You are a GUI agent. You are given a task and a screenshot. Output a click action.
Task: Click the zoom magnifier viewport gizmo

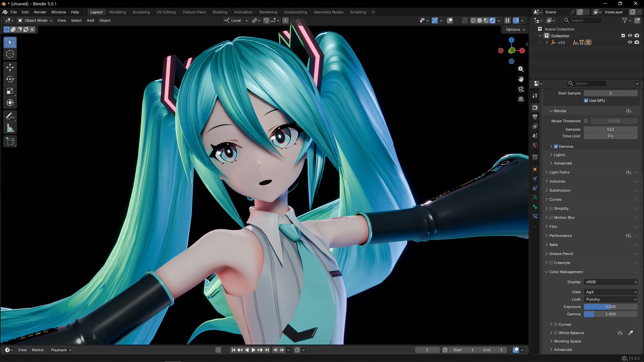coord(521,69)
